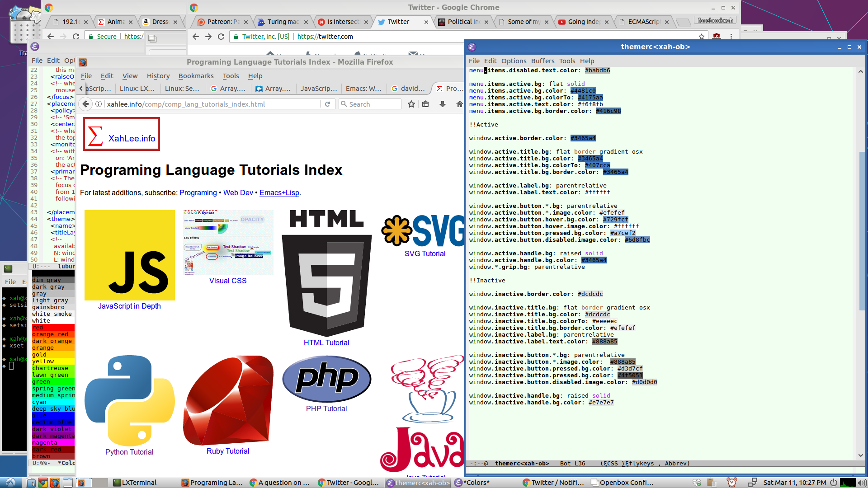Launch Firefox from the taskbar launcher
Screen dimensions: 868x488
55,483
